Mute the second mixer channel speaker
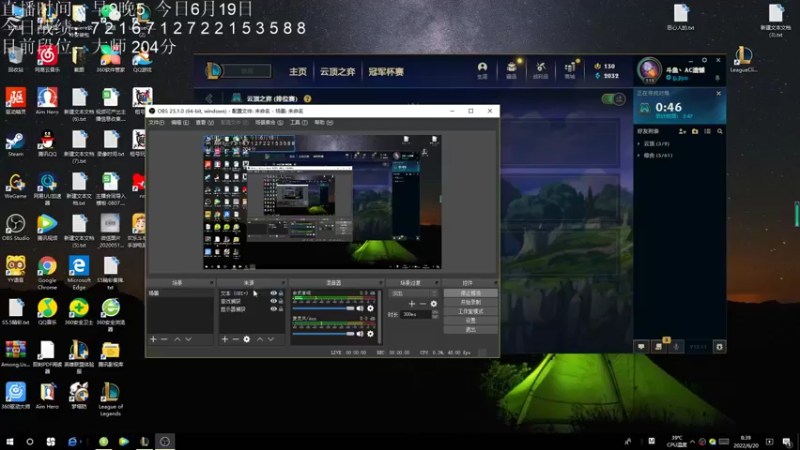Viewport: 800px width, 450px height. 360,334
